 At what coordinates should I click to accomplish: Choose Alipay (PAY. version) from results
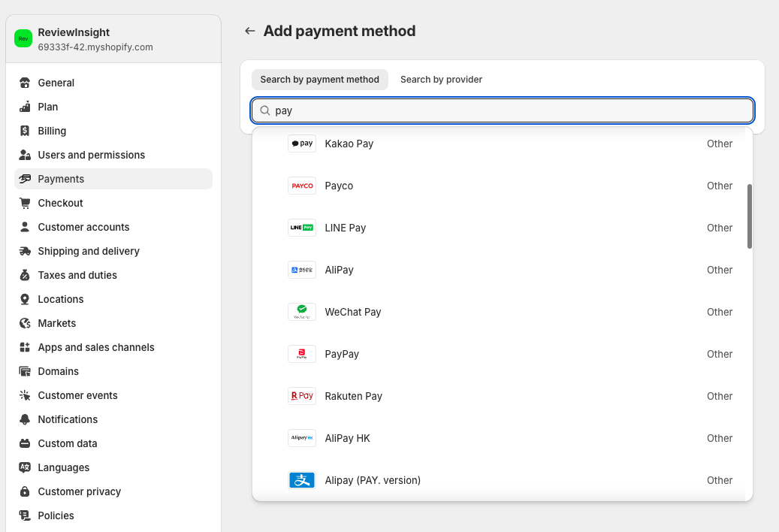pos(373,480)
